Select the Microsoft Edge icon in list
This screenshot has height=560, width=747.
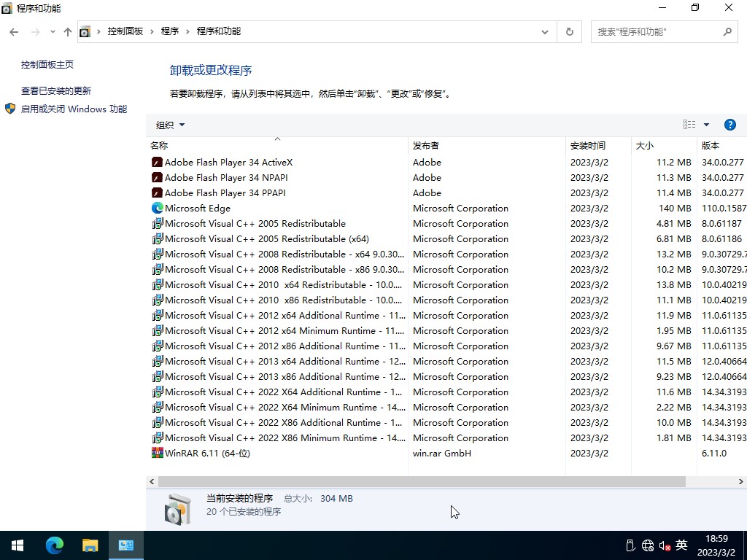(x=157, y=208)
